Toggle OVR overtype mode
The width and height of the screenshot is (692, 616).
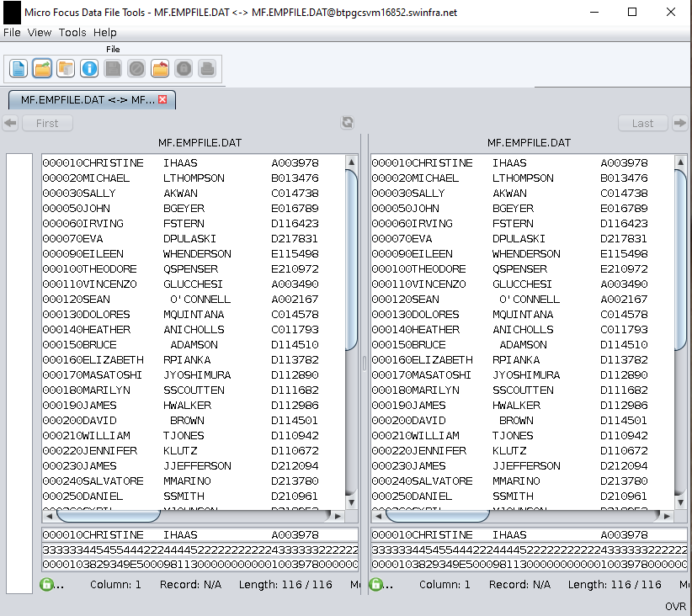(x=676, y=606)
